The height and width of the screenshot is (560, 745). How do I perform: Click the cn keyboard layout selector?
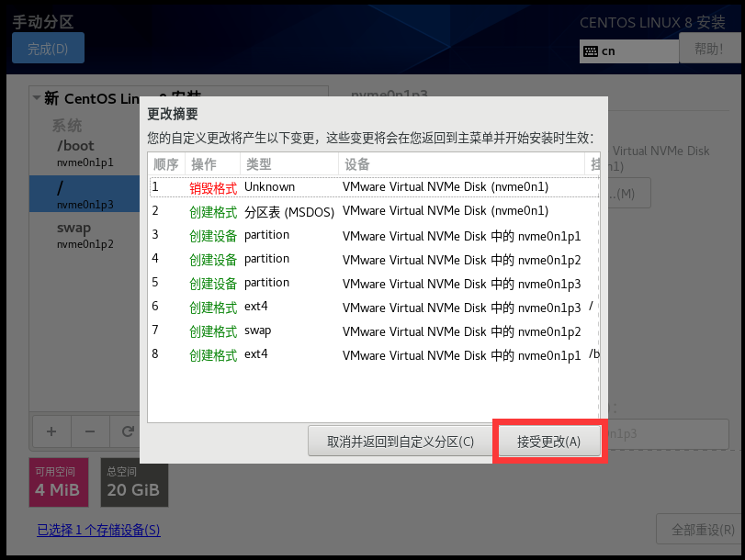tap(629, 51)
